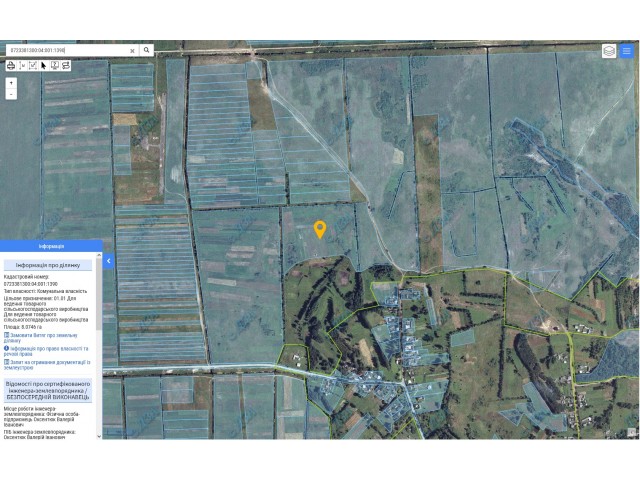This screenshot has height=480, width=640.
Task: Collapse the info panel with chevron
Action: (x=109, y=261)
